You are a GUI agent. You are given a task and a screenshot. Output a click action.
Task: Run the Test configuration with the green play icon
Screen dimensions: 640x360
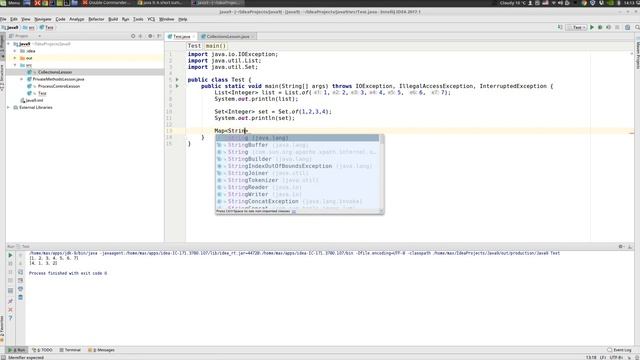592,27
